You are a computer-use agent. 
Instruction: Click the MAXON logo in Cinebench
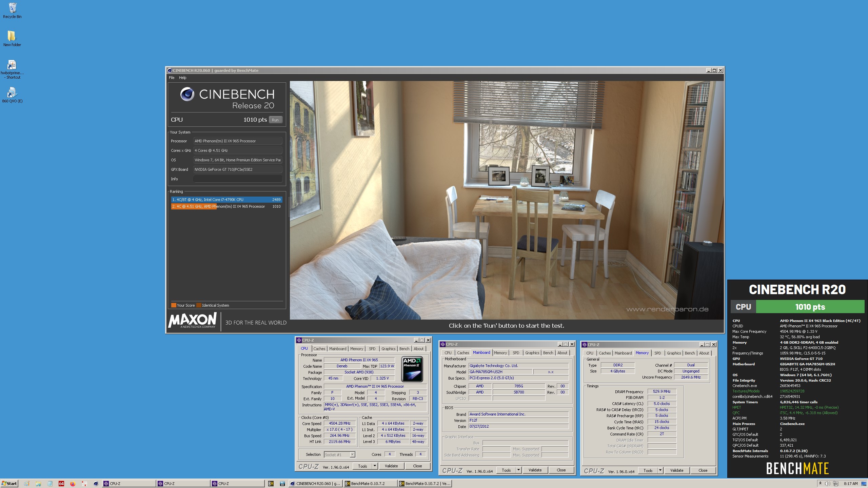[x=192, y=320]
